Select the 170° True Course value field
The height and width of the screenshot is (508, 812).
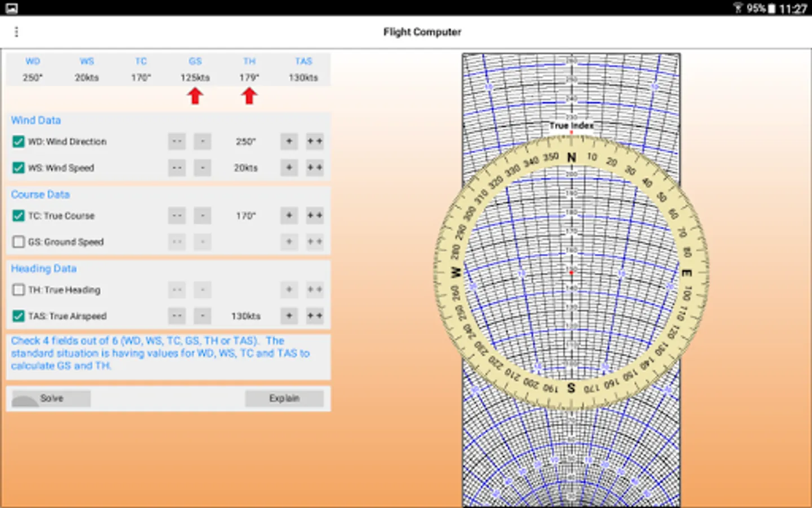pyautogui.click(x=246, y=216)
